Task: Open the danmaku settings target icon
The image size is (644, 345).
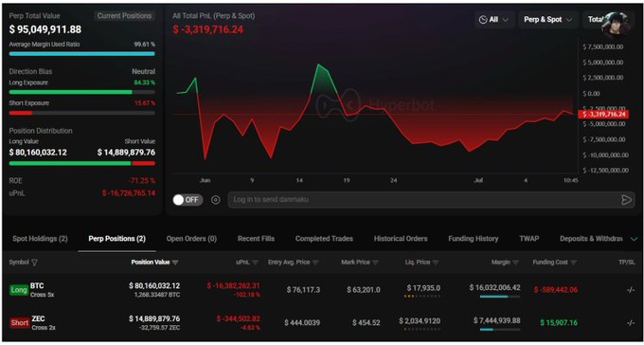Action: [216, 200]
